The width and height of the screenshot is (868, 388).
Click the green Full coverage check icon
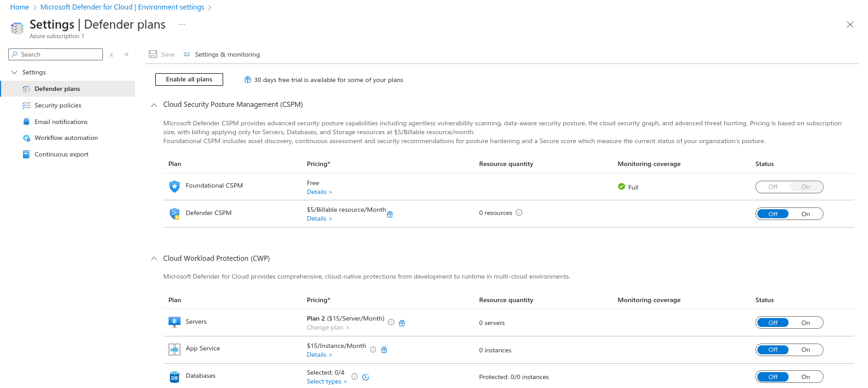pos(621,186)
